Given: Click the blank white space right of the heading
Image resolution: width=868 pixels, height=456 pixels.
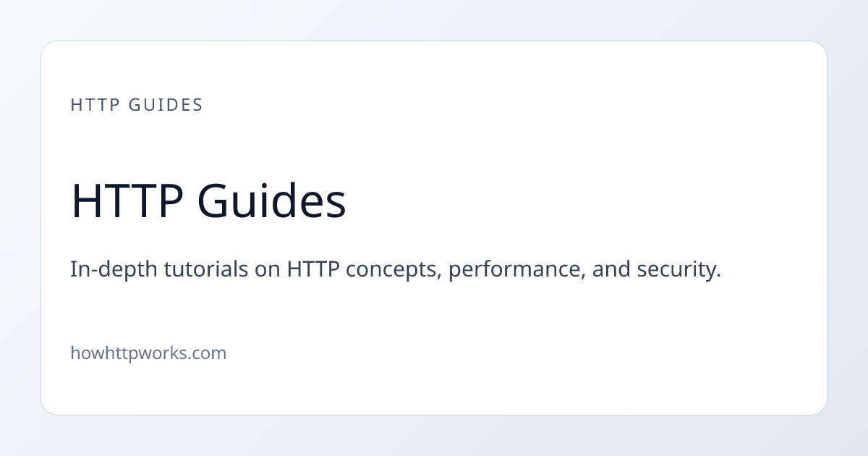Looking at the screenshot, I should [579, 200].
